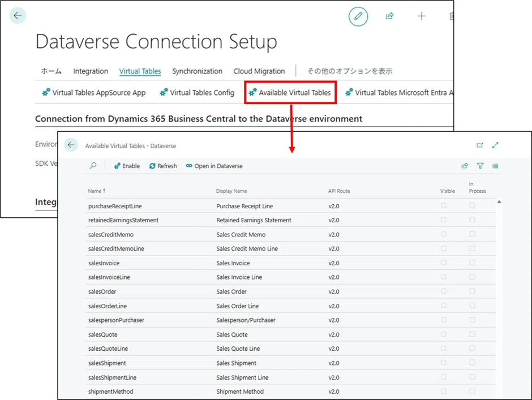Select salesShipmentLine name cell
The width and height of the screenshot is (532, 400).
tap(112, 377)
